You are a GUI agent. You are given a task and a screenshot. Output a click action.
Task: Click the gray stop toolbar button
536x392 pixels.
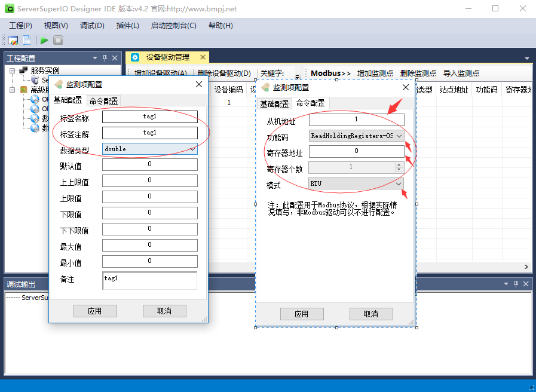coord(58,40)
